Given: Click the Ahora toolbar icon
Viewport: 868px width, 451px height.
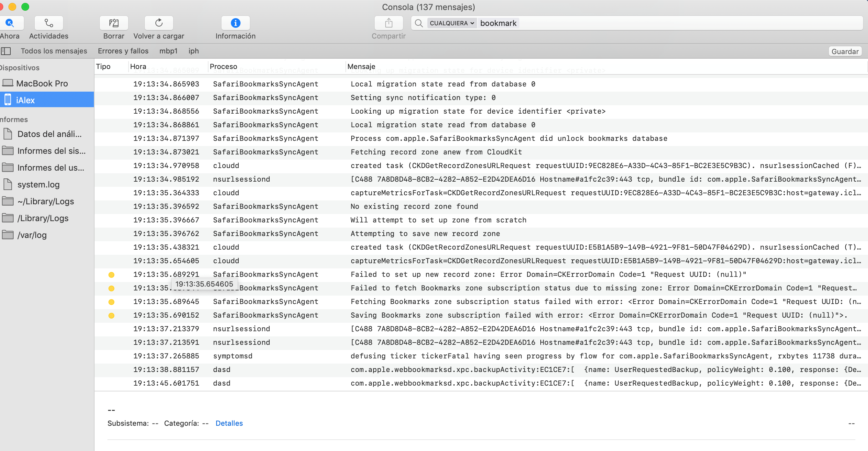Looking at the screenshot, I should coord(10,23).
